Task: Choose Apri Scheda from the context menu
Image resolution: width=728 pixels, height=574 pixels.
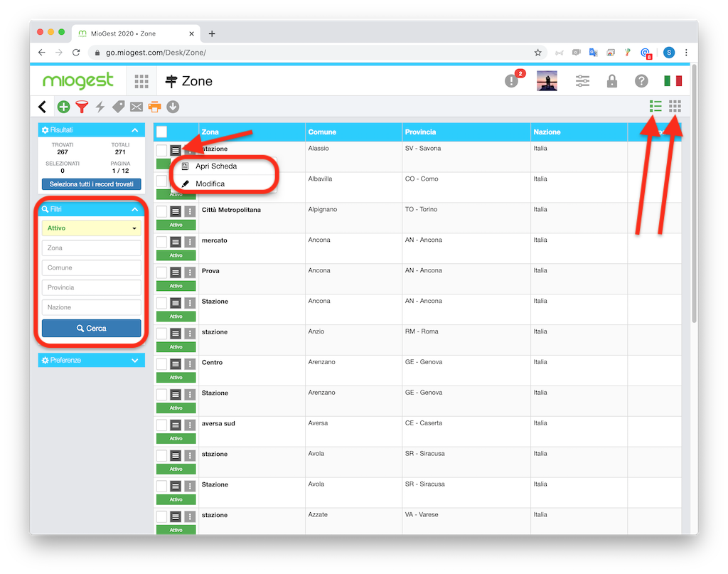Action: click(216, 166)
